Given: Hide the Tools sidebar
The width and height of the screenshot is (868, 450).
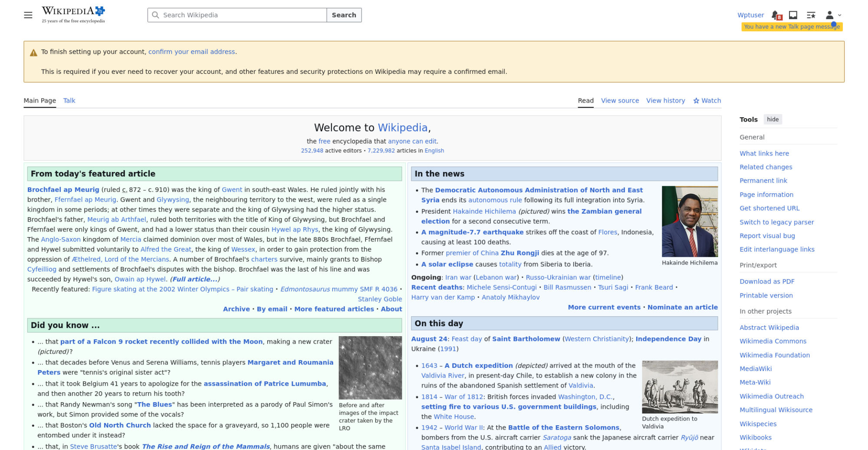Looking at the screenshot, I should [x=773, y=119].
